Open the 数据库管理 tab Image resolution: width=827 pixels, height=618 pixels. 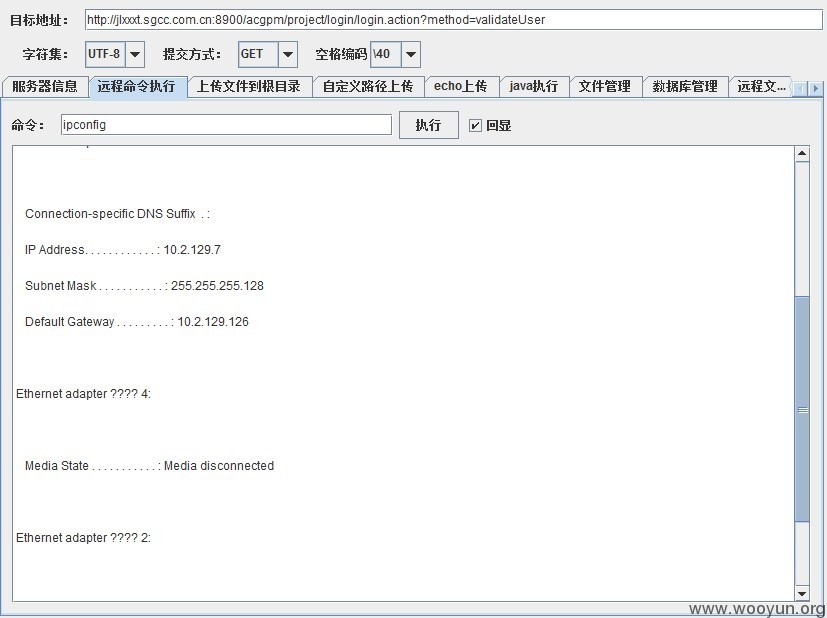685,86
